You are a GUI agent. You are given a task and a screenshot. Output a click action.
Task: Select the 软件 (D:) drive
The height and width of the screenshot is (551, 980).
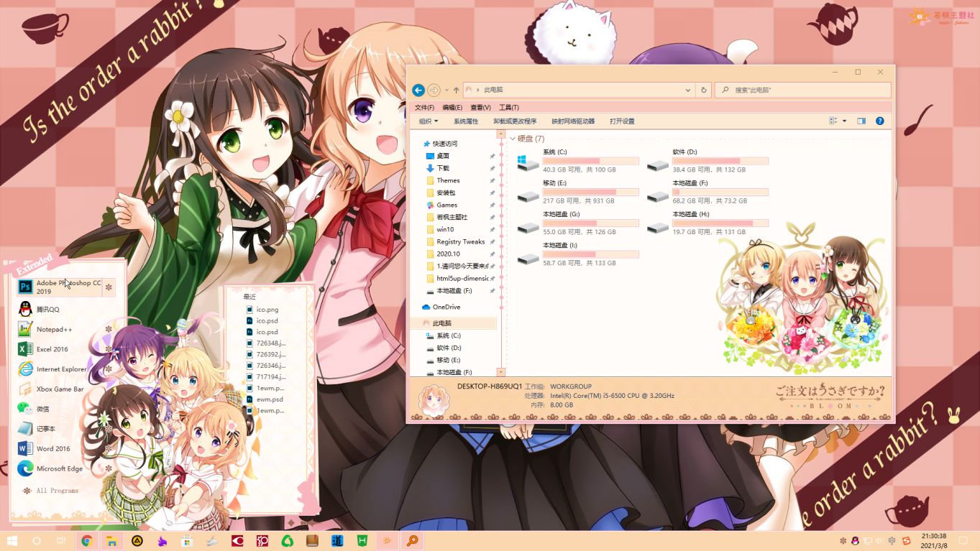coord(707,161)
